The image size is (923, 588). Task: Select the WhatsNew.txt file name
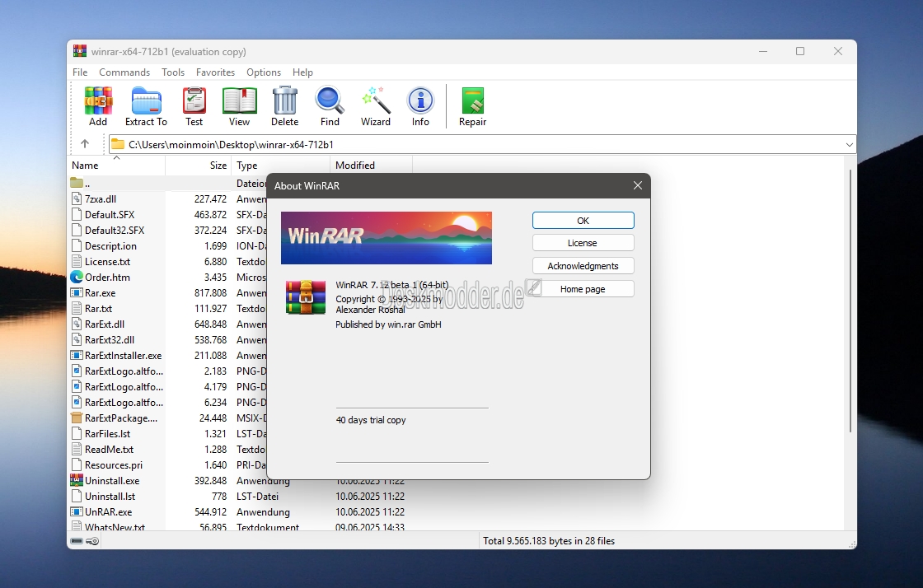coord(115,527)
